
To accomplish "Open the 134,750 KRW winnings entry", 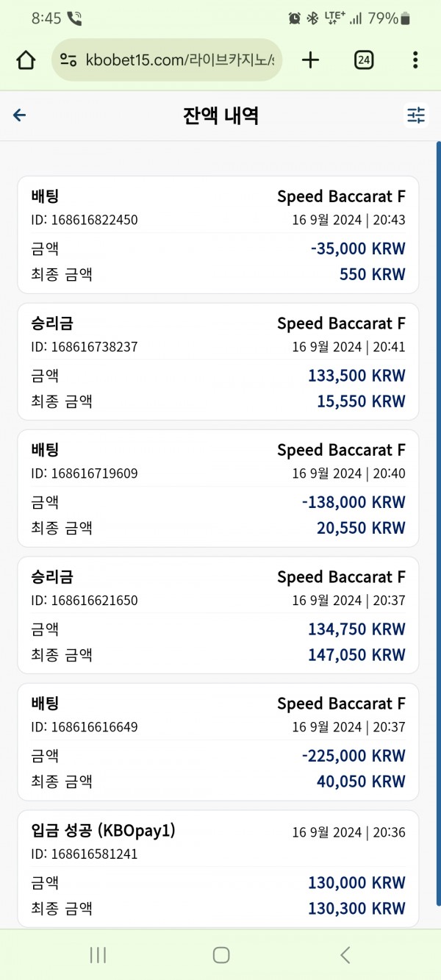I will point(218,615).
